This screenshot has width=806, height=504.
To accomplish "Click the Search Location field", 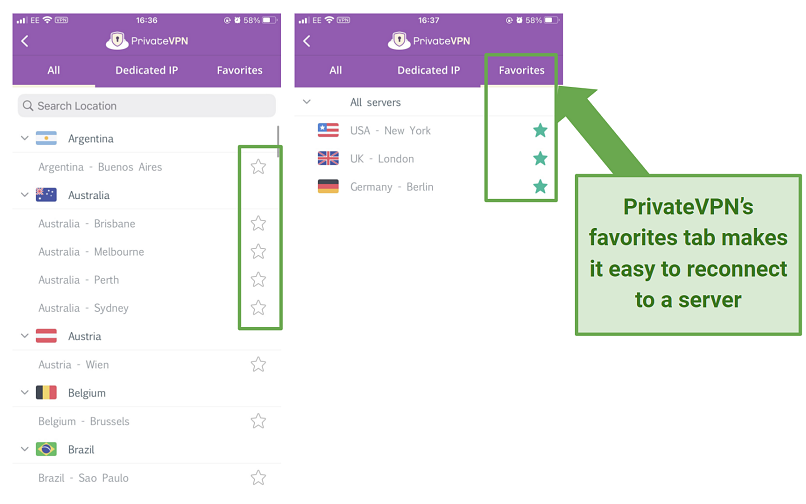I will [x=147, y=106].
